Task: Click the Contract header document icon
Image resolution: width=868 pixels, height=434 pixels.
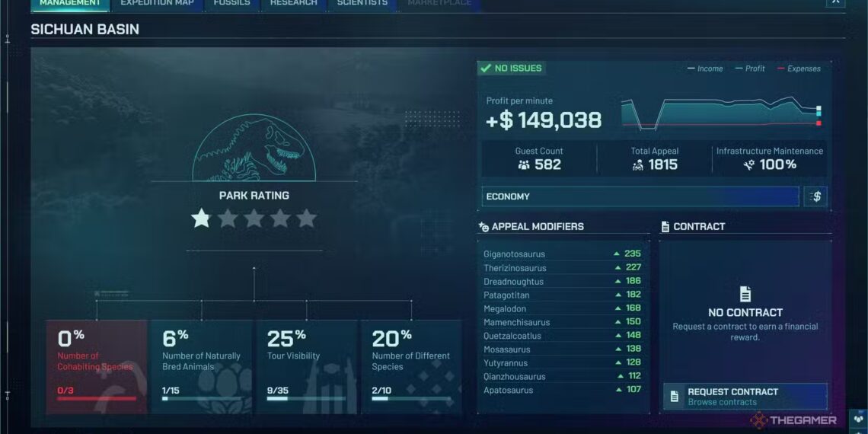Action: coord(665,227)
